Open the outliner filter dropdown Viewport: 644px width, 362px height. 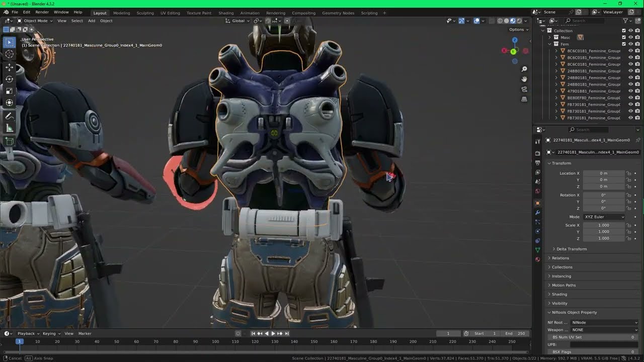click(627, 21)
